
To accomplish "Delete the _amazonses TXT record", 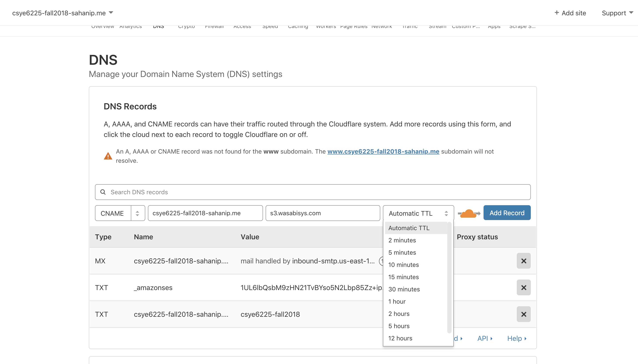I will 524,287.
